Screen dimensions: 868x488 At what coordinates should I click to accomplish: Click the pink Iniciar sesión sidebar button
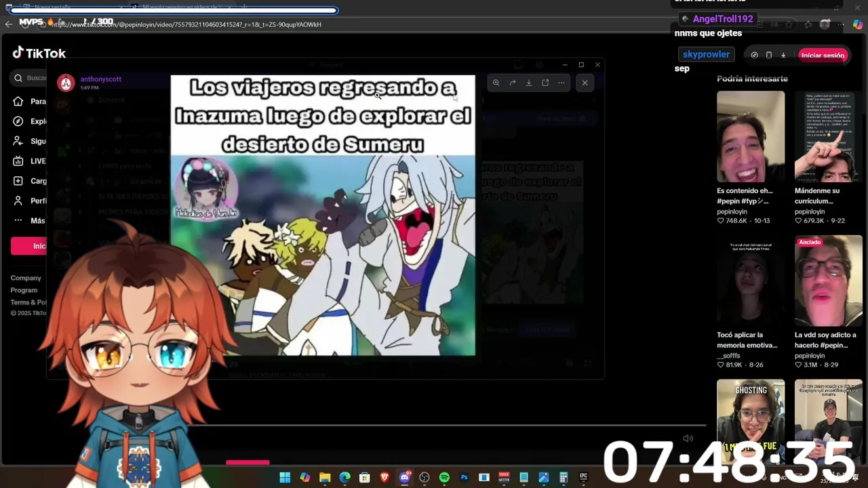click(28, 245)
